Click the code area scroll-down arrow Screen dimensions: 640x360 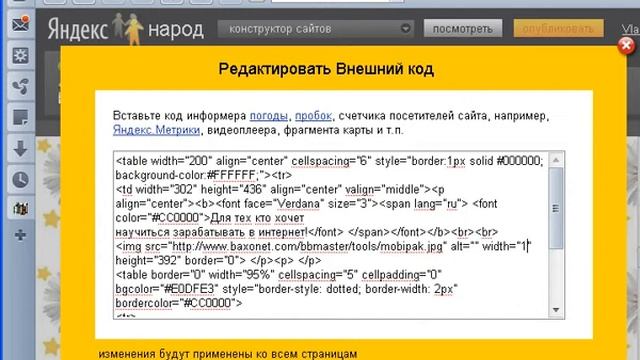coord(556,310)
